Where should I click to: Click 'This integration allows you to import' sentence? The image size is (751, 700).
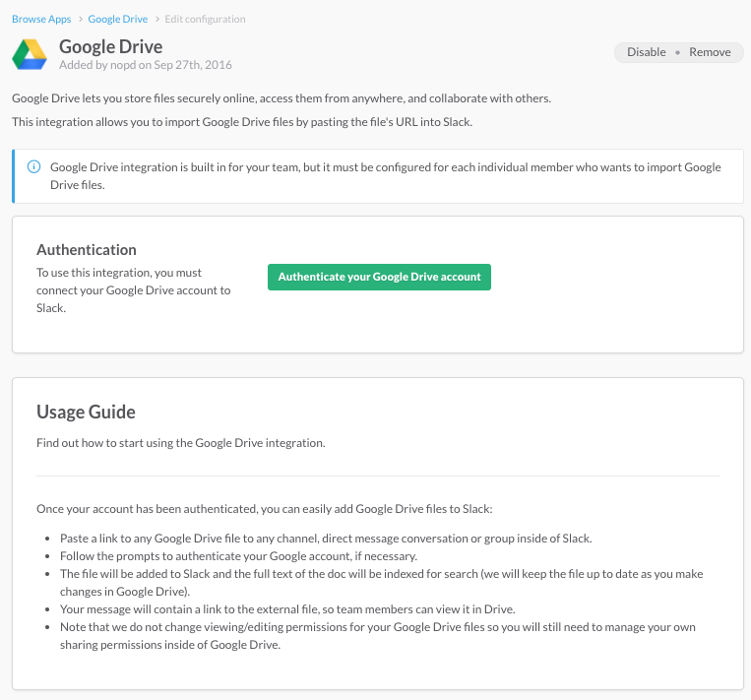point(242,122)
